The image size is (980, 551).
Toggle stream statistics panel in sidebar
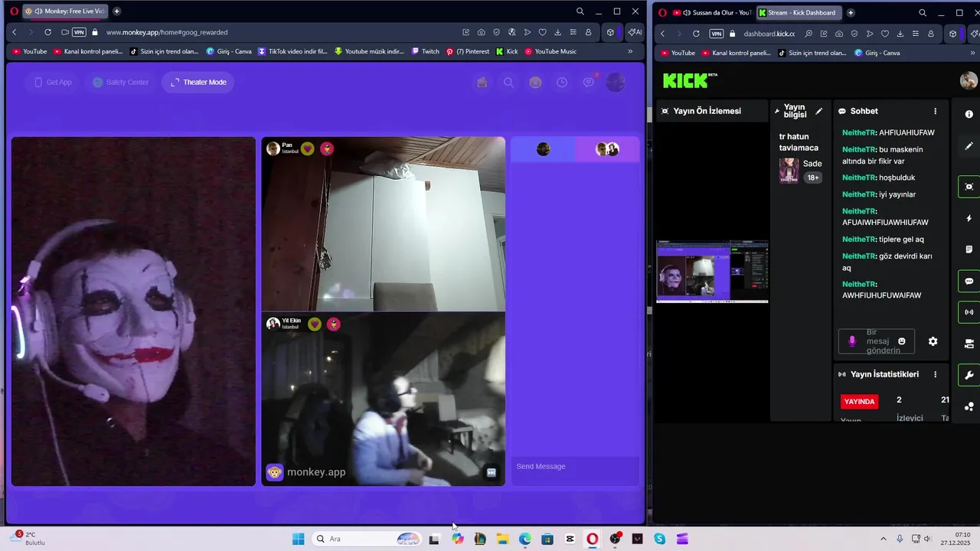coord(969,312)
